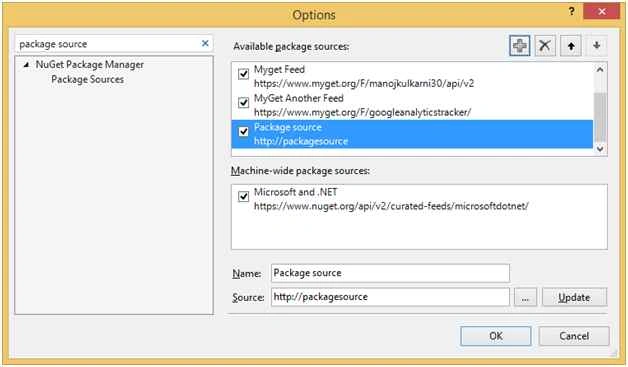Viewport: 628px width, 367px height.
Task: Clear the search box with blue X
Action: [205, 43]
